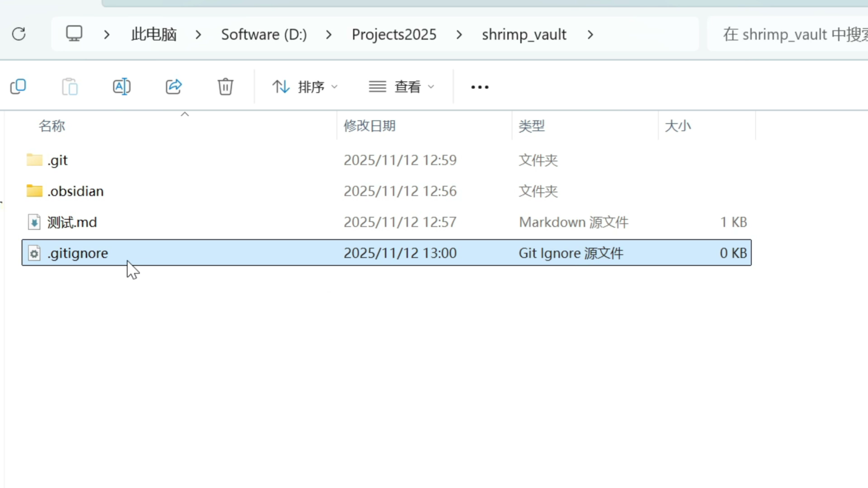Sort by 类型 column header
This screenshot has width=868, height=488.
click(x=532, y=126)
